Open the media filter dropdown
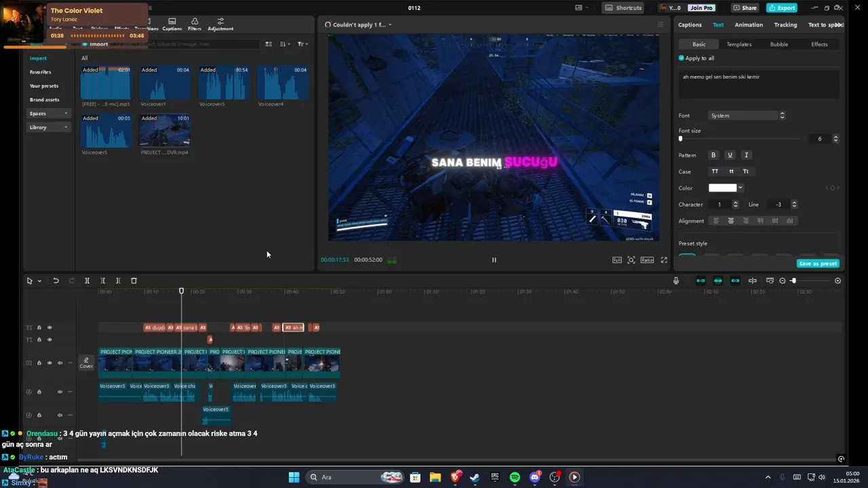 (302, 44)
